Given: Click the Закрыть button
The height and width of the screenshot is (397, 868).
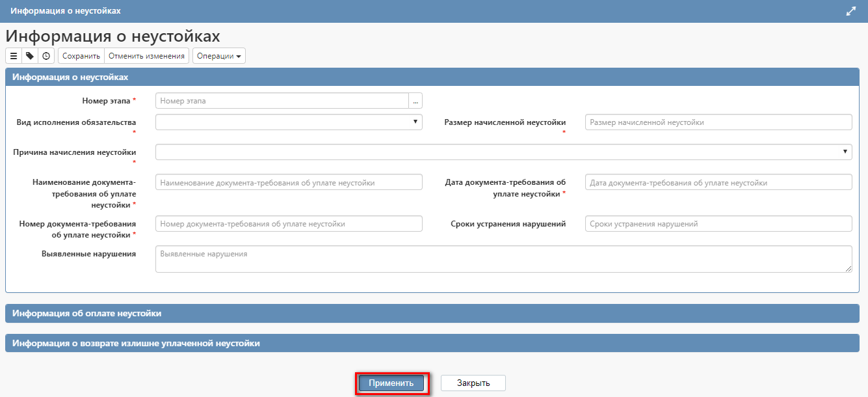Looking at the screenshot, I should click(x=473, y=383).
